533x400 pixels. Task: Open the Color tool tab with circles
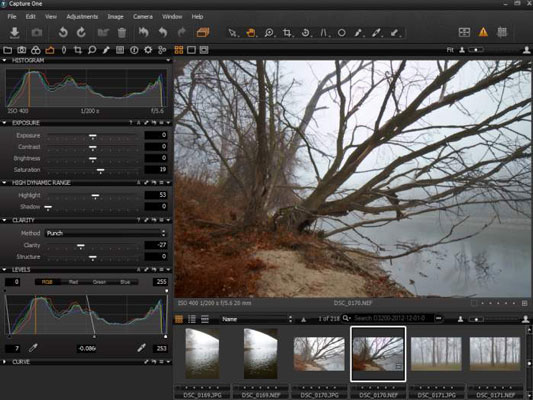click(36, 50)
